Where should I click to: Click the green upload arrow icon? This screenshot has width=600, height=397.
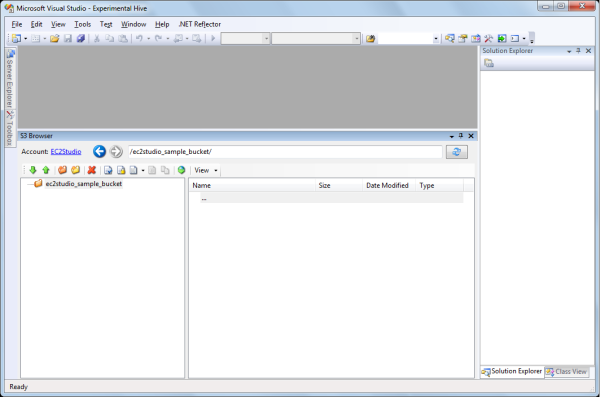point(46,170)
